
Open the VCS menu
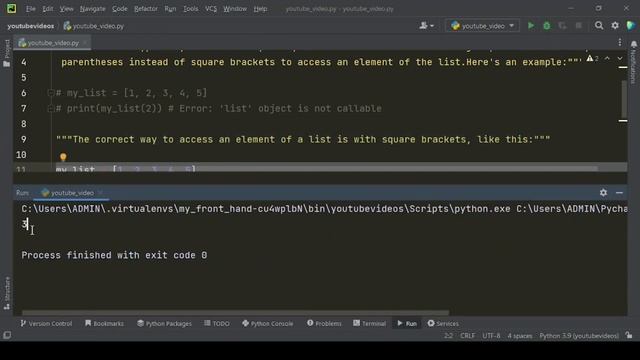[x=211, y=9]
